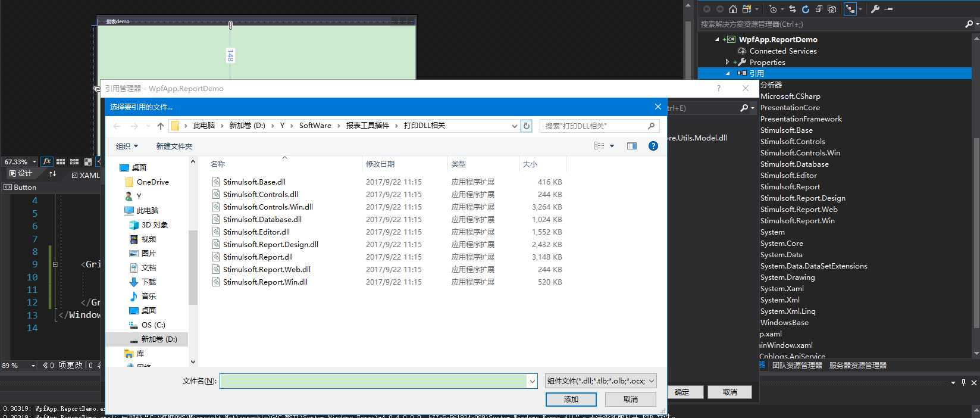The height and width of the screenshot is (418, 980).
Task: Click the up-directory arrow in file dialog
Action: (161, 126)
